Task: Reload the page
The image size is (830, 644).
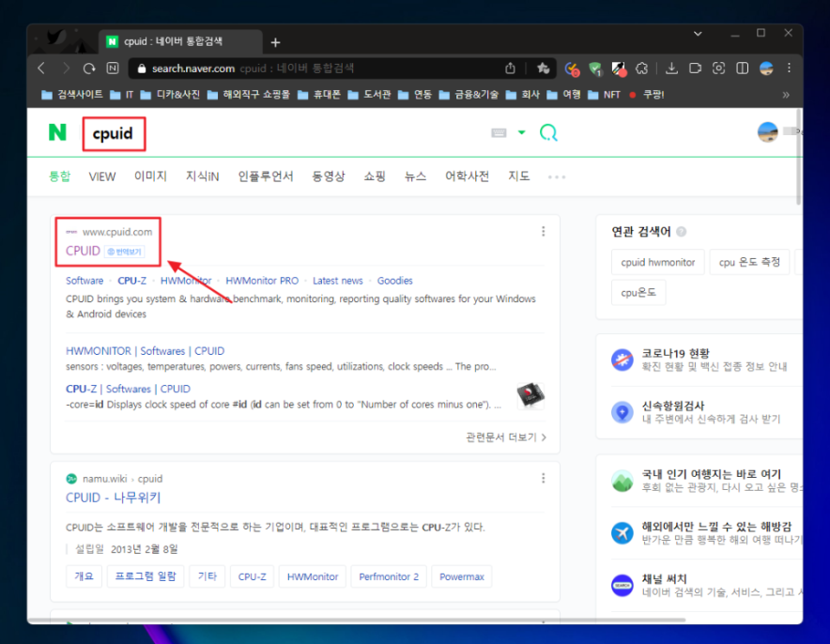Action: coord(89,69)
